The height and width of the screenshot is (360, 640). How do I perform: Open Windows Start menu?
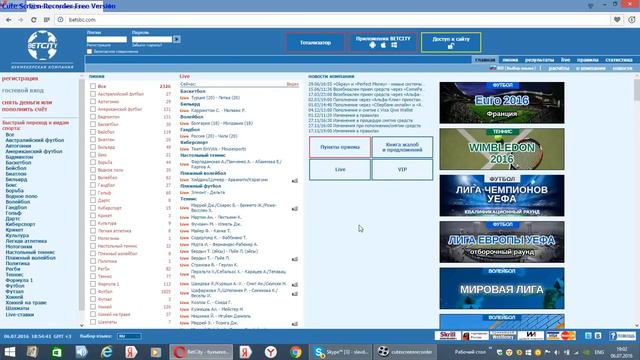[x=9, y=352]
